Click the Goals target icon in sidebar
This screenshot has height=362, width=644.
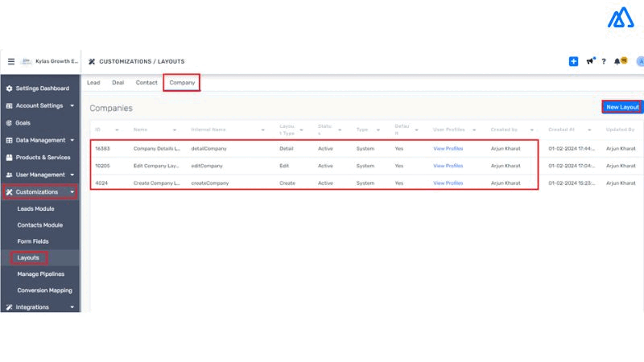tap(9, 123)
